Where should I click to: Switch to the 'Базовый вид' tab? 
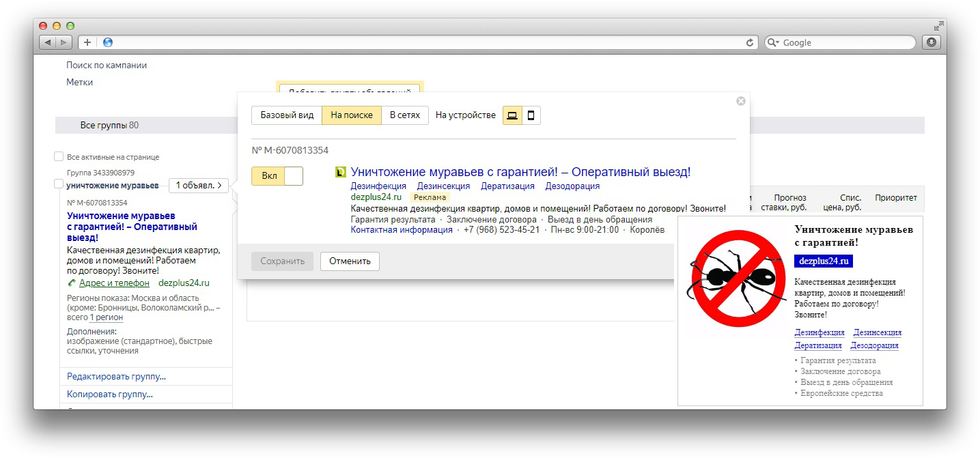287,115
